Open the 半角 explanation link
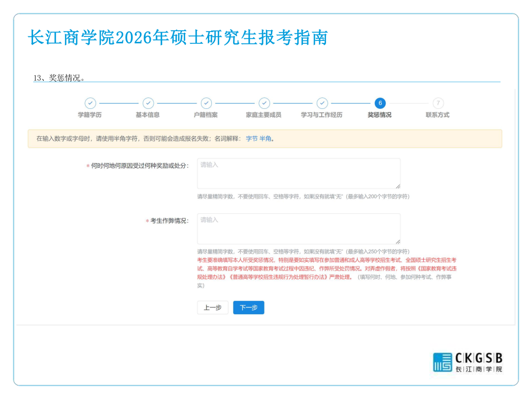Image resolution: width=532 pixels, height=399 pixels. 266,139
